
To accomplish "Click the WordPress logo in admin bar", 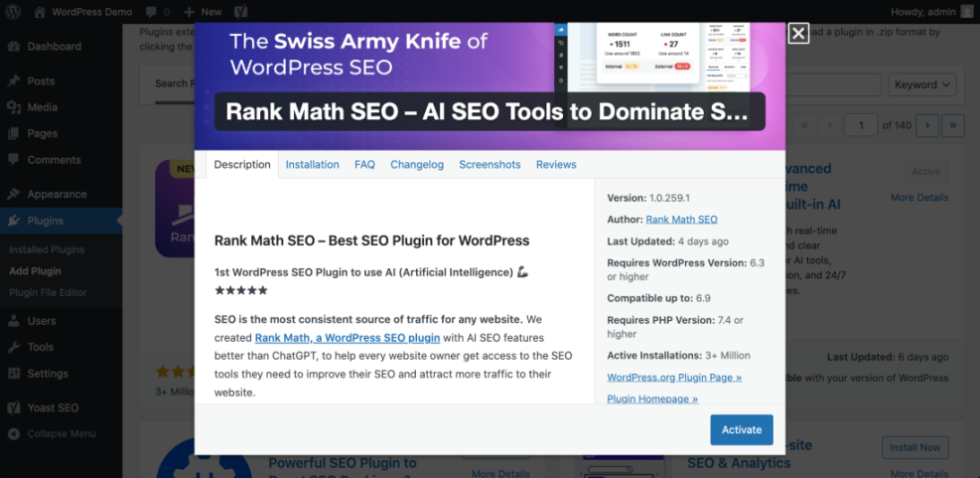I will tap(13, 11).
